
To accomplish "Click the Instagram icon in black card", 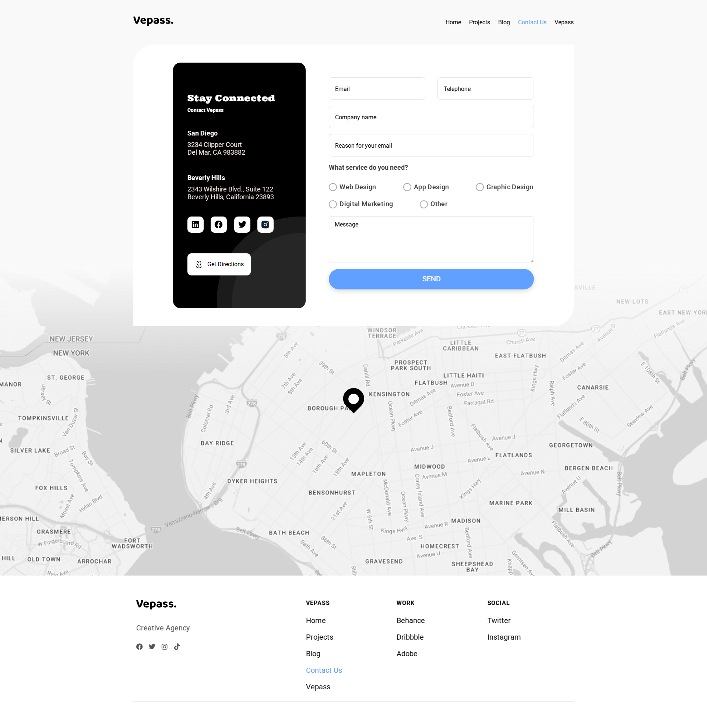I will click(x=265, y=224).
